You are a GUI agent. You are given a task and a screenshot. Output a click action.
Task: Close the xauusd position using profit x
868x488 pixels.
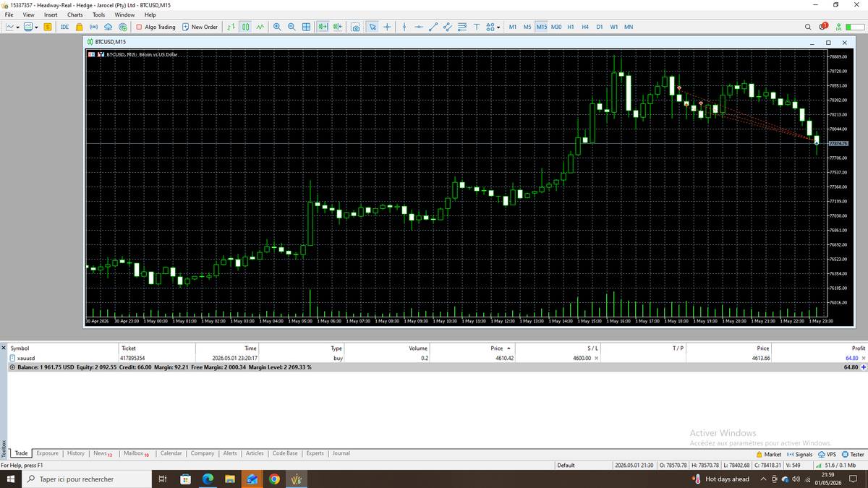864,358
